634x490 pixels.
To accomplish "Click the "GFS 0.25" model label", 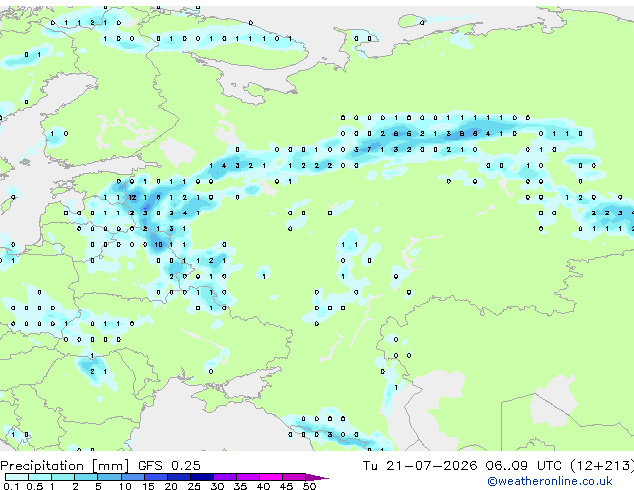I will point(169,466).
